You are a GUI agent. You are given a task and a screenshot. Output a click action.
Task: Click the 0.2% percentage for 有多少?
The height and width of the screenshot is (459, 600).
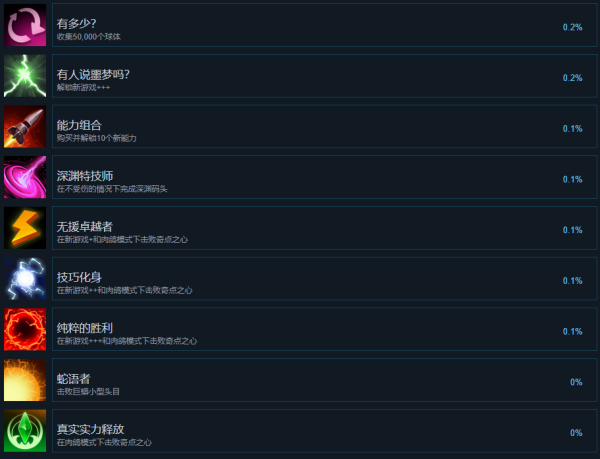[x=572, y=27]
